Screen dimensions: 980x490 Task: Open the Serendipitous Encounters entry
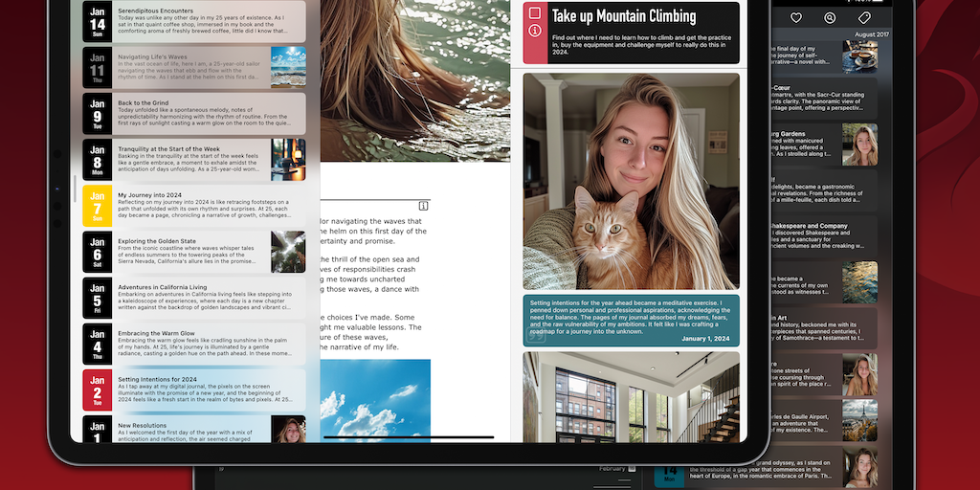(x=194, y=21)
